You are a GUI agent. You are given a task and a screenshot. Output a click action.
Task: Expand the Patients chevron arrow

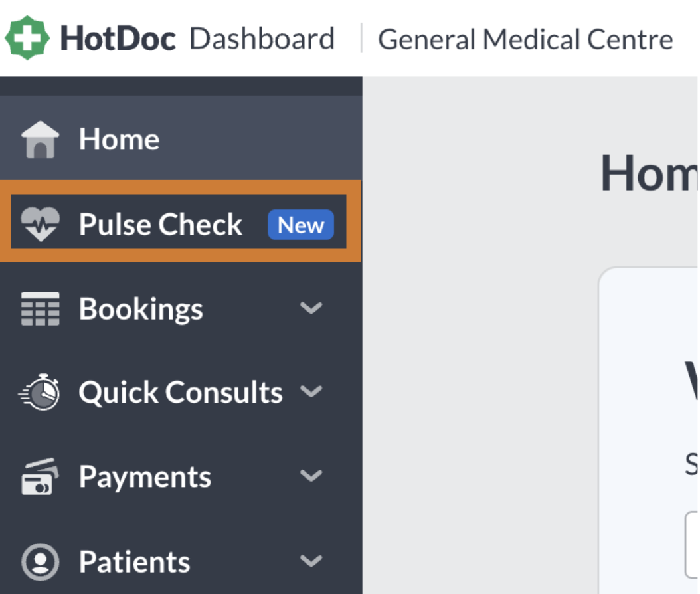click(x=311, y=561)
